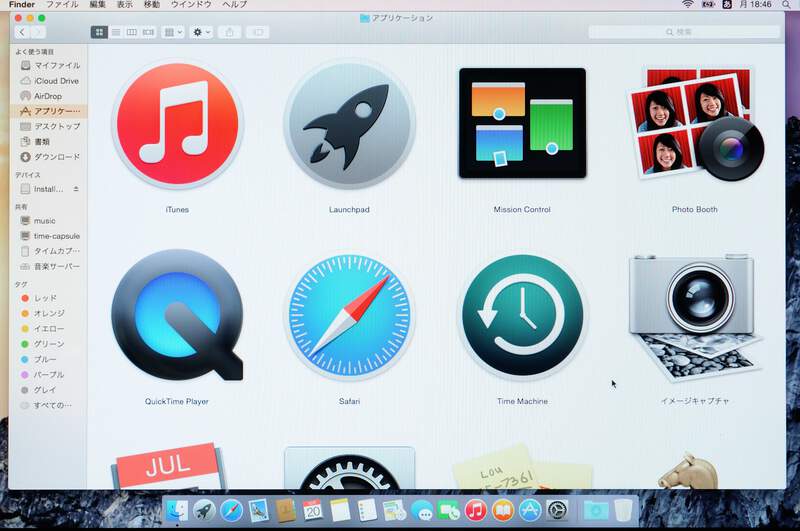The image size is (800, 531).
Task: Open the 表示 menu
Action: 124,5
